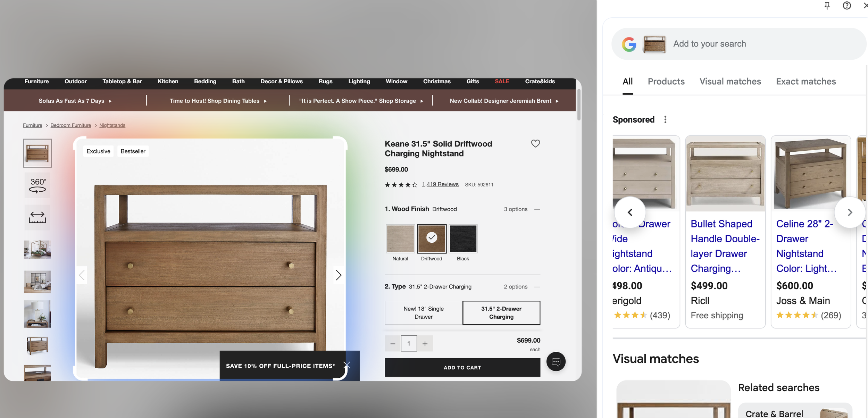Open the live chat bubble icon
Image resolution: width=868 pixels, height=418 pixels.
pos(556,362)
